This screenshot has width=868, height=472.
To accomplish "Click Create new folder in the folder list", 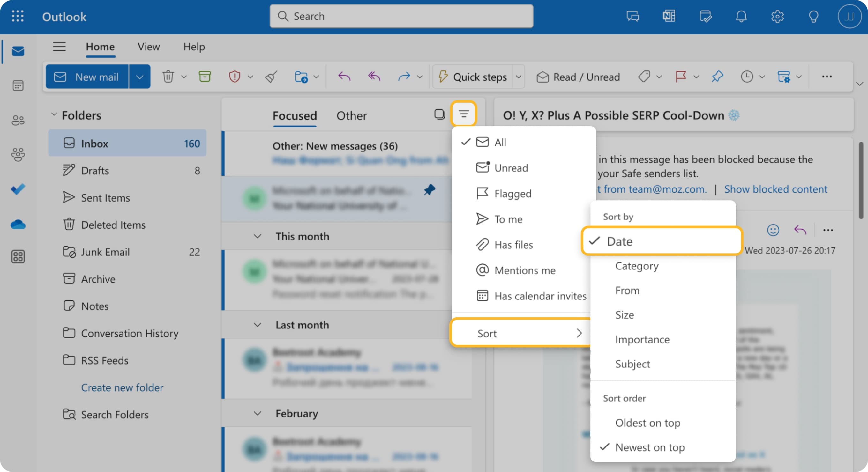I will [x=122, y=387].
